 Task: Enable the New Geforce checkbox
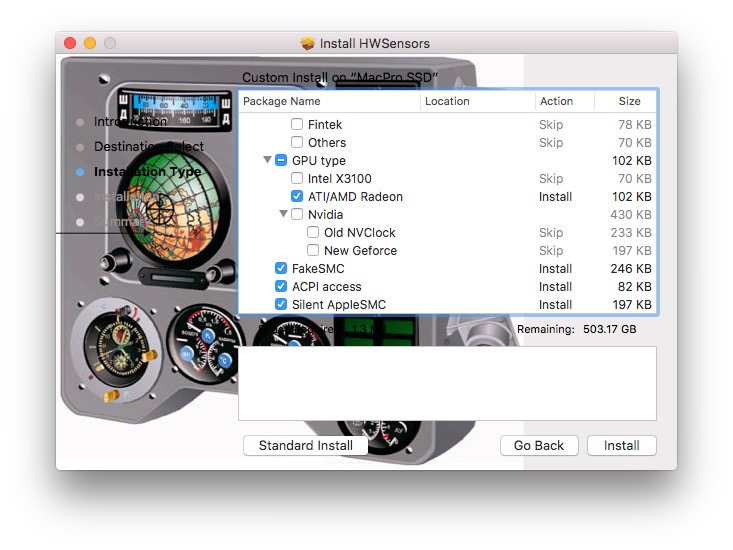313,250
